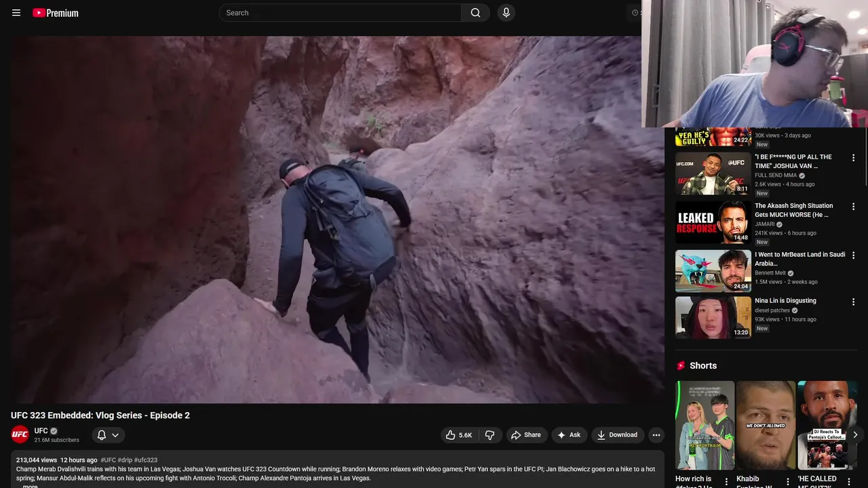Click the #drip hashtag
The image size is (868, 488).
(x=125, y=460)
